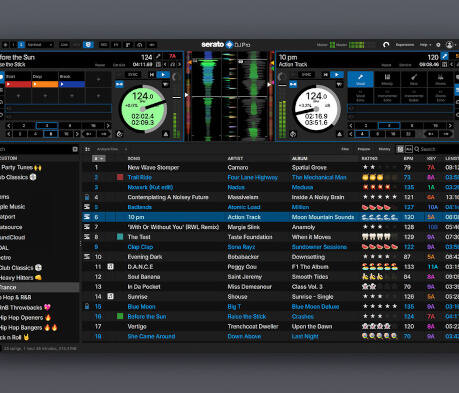The width and height of the screenshot is (459, 393).
Task: Expand the deck layout mode dropdown
Action: pyautogui.click(x=40, y=45)
